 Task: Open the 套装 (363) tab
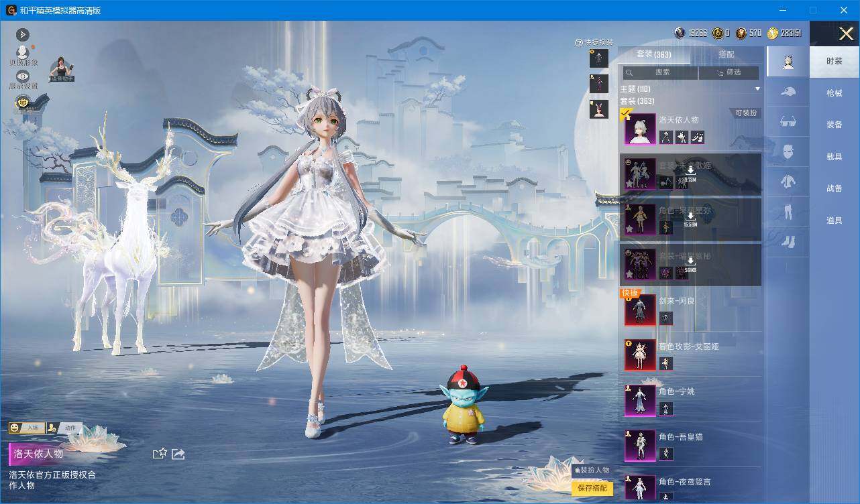point(653,54)
